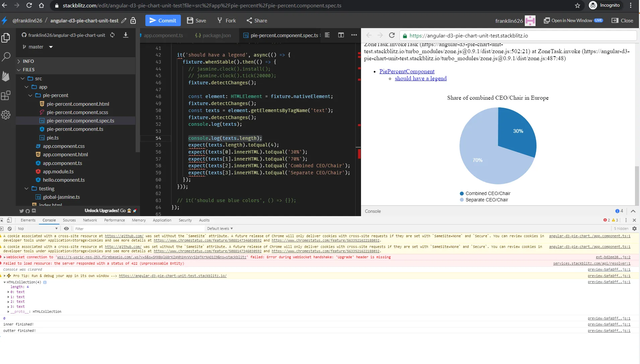Edit project name with the pencil icon
Viewport: 640px width, 364px height.
click(x=124, y=21)
